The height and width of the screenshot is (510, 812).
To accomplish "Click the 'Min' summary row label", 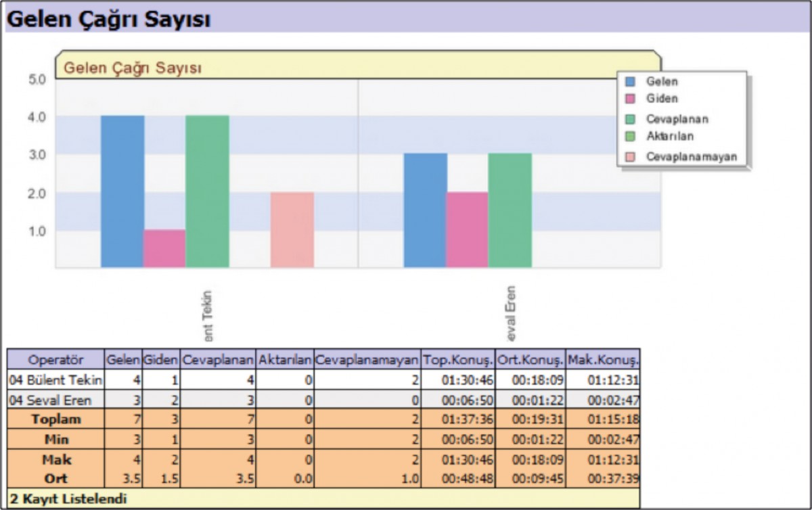I will click(56, 439).
